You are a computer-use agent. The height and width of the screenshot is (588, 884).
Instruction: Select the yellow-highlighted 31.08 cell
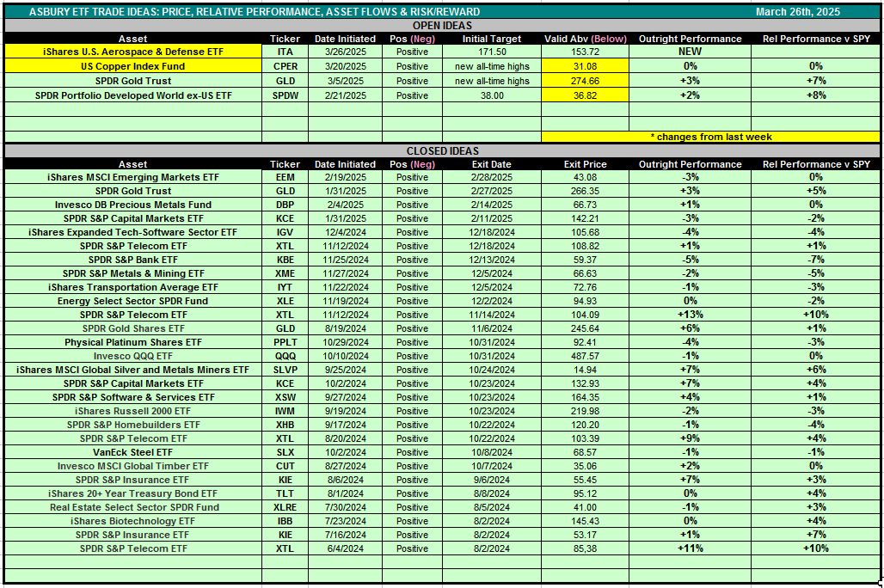tap(585, 66)
